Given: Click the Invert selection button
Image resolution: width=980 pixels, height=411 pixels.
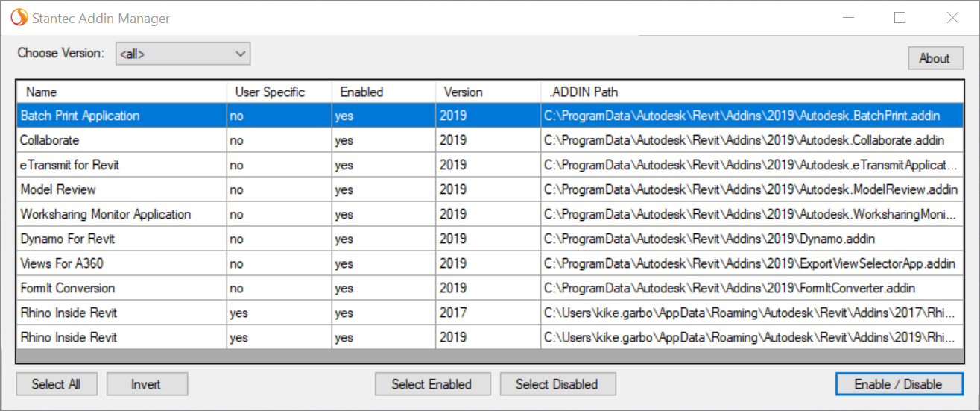Looking at the screenshot, I should coord(146,384).
